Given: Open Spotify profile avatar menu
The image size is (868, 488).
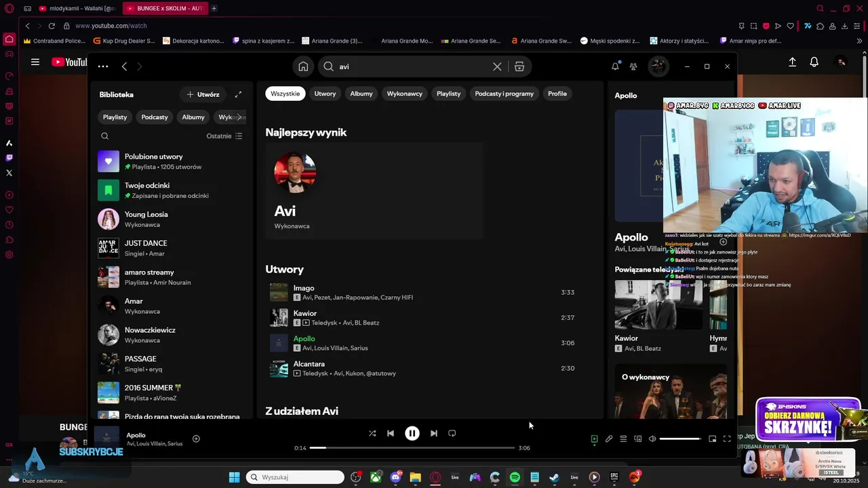Looking at the screenshot, I should coord(658,66).
